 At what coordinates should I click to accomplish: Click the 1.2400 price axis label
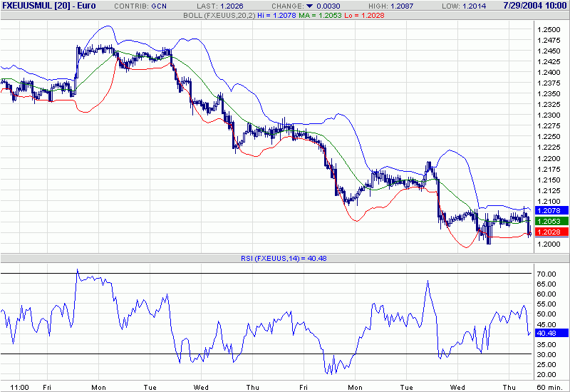[549, 73]
